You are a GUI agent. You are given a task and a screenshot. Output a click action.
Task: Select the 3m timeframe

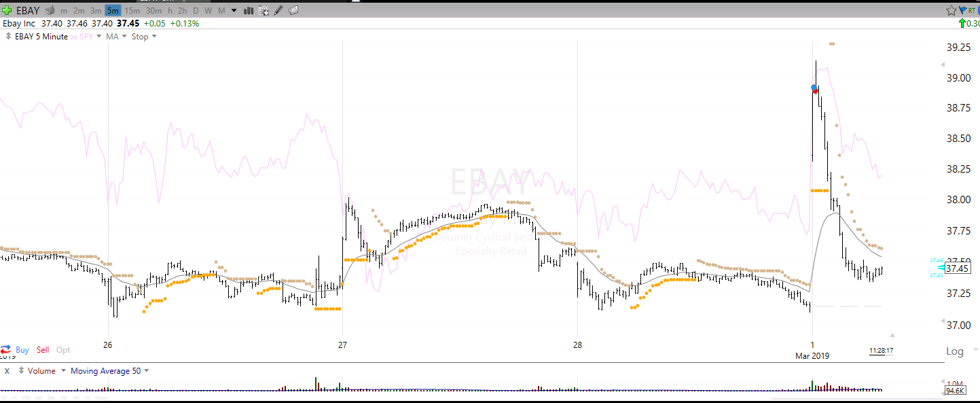pos(96,11)
